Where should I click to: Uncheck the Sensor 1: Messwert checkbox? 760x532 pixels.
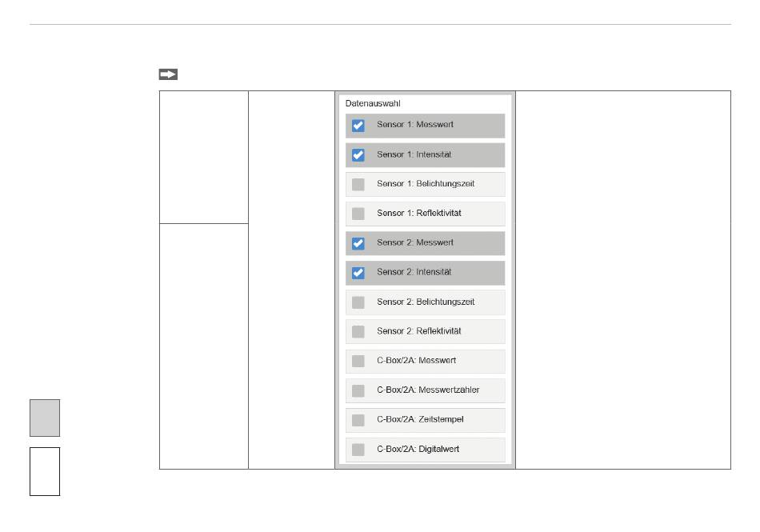358,126
